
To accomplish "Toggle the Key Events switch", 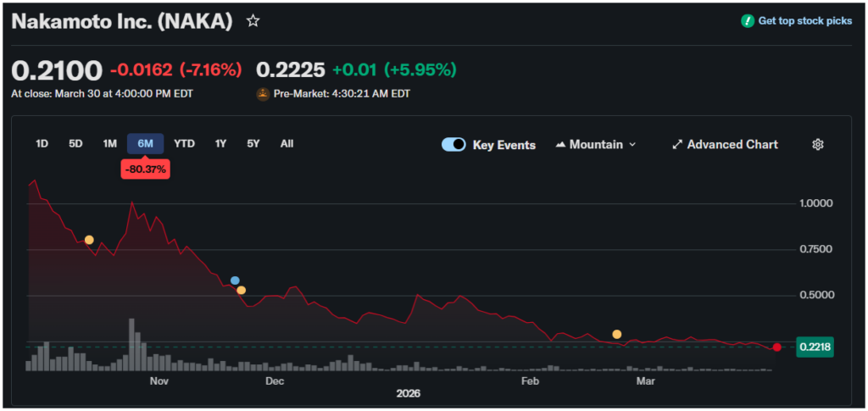I will coord(453,145).
